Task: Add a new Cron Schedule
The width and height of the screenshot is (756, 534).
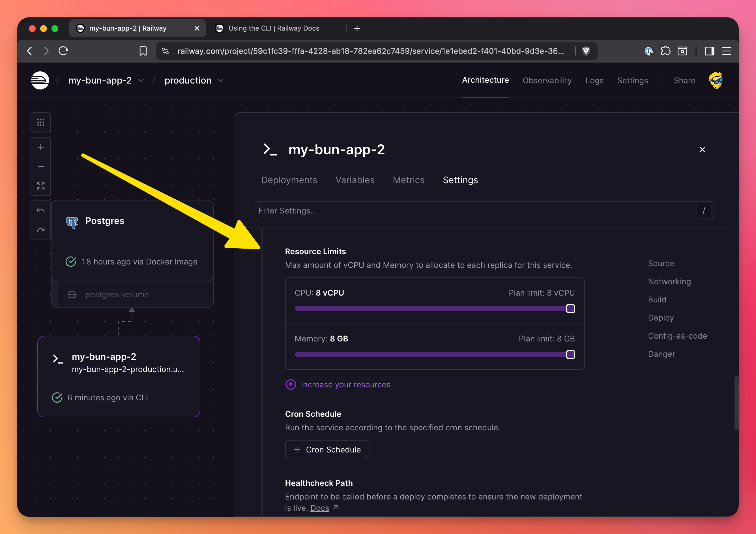Action: (326, 450)
